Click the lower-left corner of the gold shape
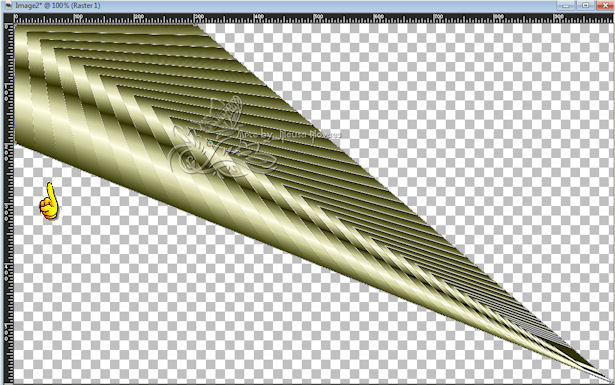 click(16, 143)
